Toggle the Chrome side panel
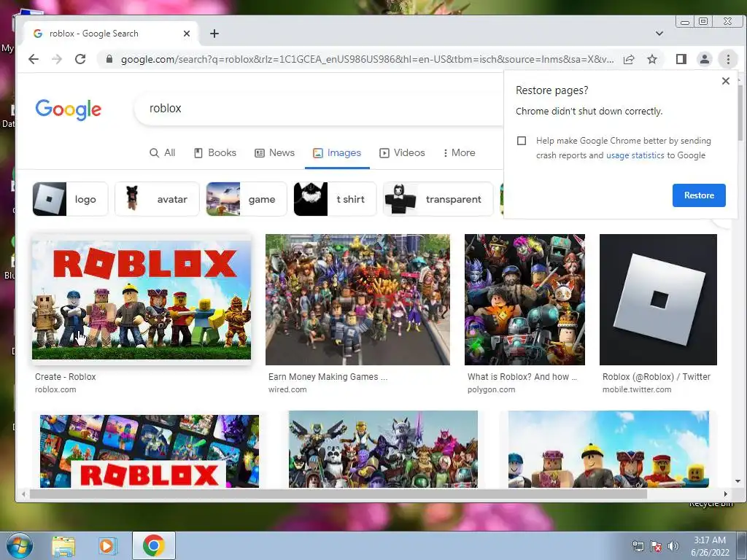This screenshot has height=560, width=747. pos(681,59)
